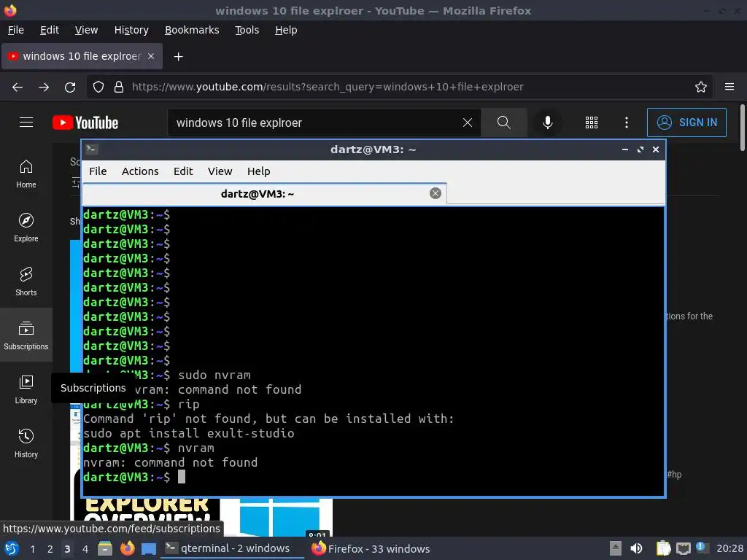Open the explorer overview video thumbnail

click(x=201, y=517)
